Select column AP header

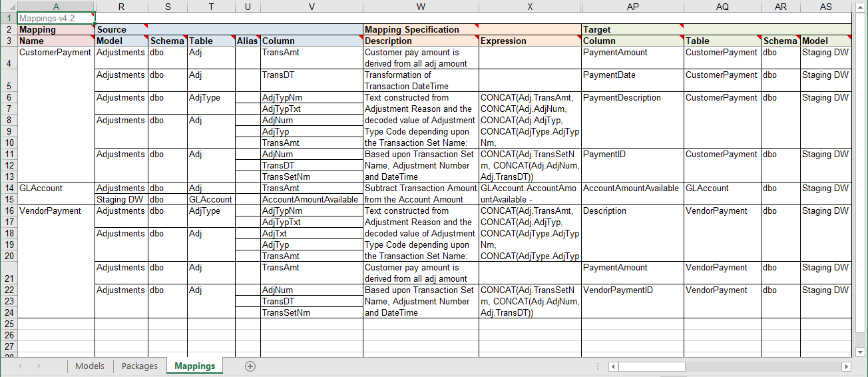(x=632, y=7)
